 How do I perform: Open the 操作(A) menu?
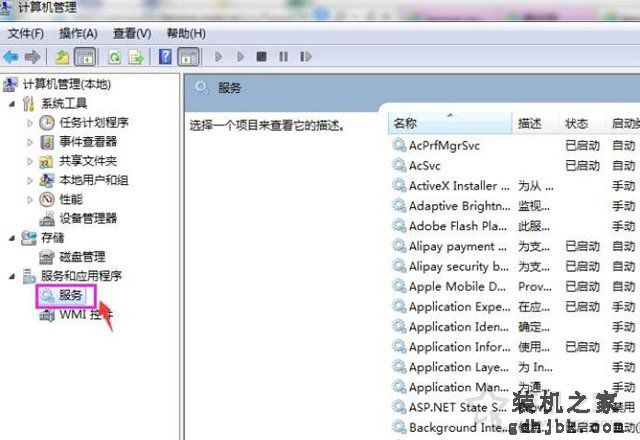click(x=78, y=33)
